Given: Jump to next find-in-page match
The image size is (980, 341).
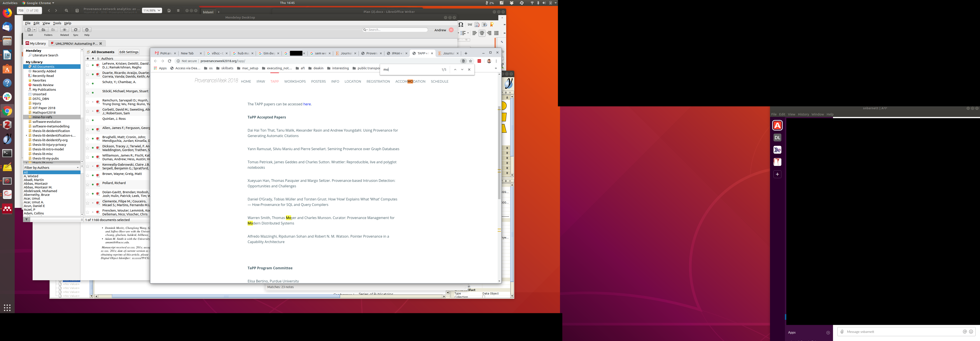Looking at the screenshot, I should click(462, 70).
